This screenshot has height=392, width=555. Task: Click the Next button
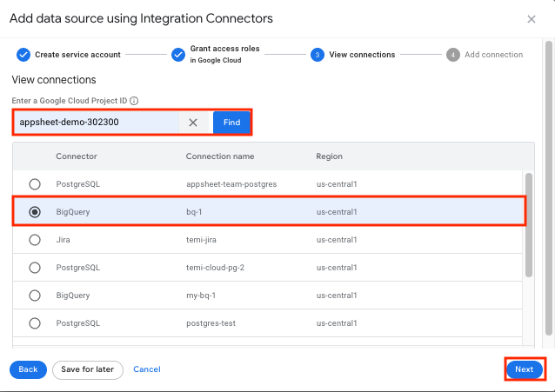tap(524, 369)
